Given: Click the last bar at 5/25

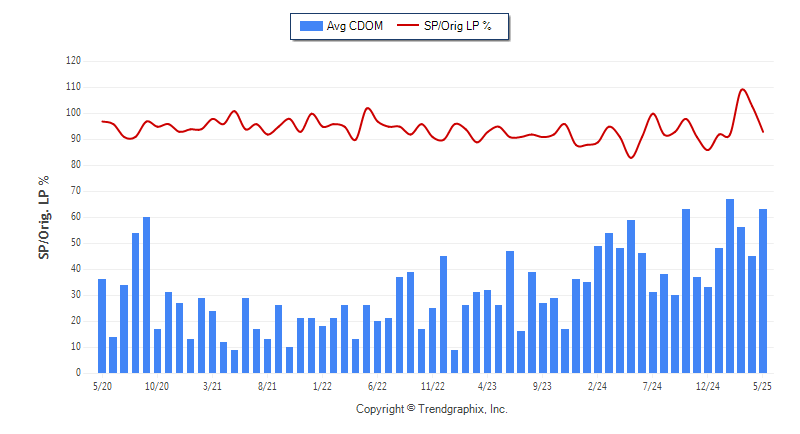Looking at the screenshot, I should tap(763, 291).
